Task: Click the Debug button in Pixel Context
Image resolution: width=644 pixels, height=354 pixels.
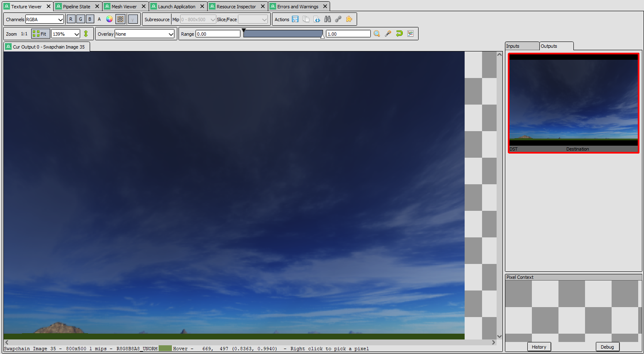Action: pos(607,347)
